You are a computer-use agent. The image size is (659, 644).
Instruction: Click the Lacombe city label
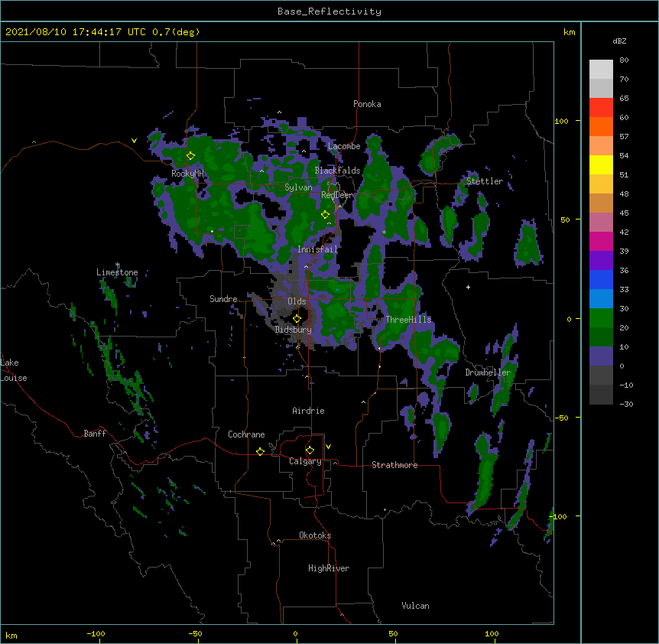(344, 146)
